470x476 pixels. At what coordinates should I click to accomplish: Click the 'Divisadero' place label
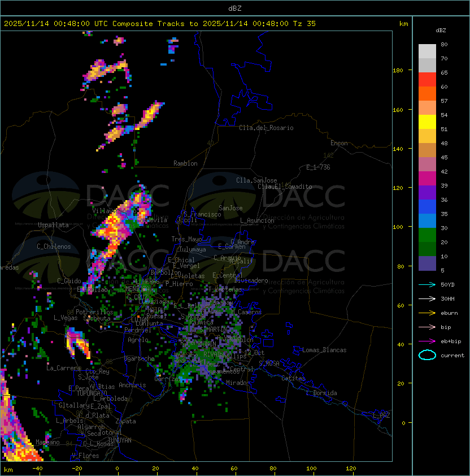click(x=251, y=280)
